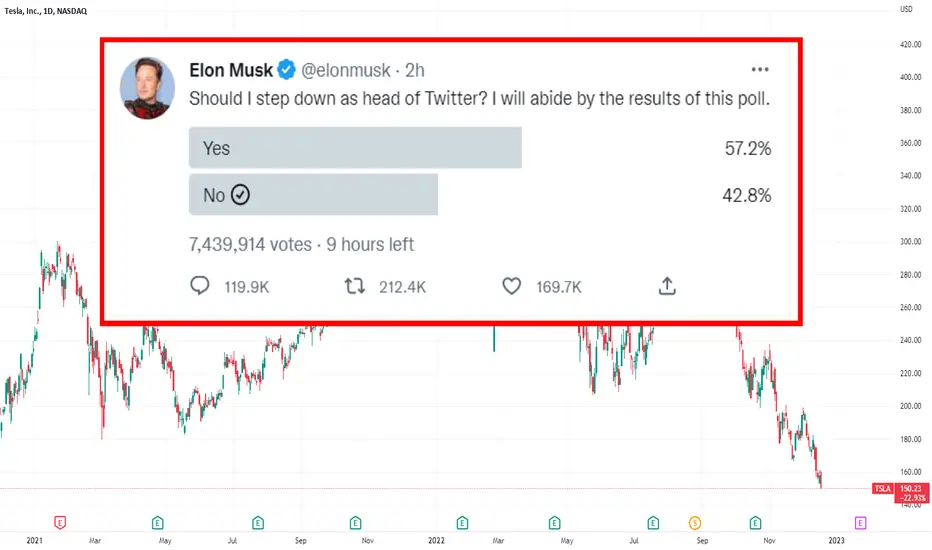Screen dimensions: 932x550
Task: Open Elon Musk profile picture
Action: [x=147, y=88]
